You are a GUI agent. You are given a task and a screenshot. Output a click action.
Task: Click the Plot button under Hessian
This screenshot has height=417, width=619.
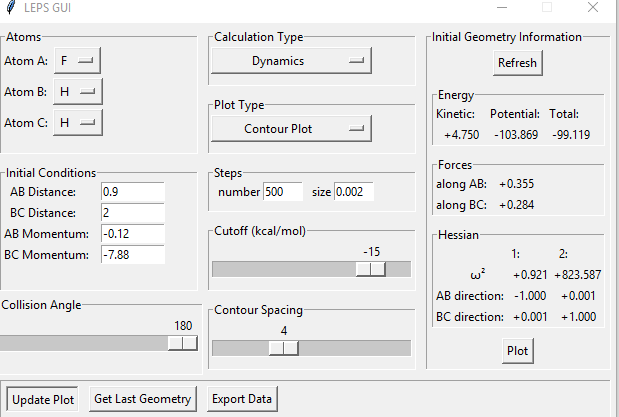pyautogui.click(x=517, y=351)
